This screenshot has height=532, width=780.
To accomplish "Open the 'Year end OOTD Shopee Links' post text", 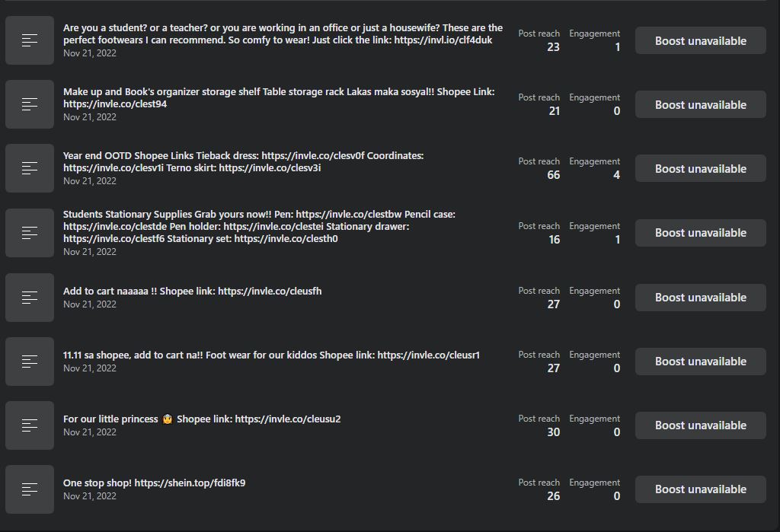I will [243, 161].
